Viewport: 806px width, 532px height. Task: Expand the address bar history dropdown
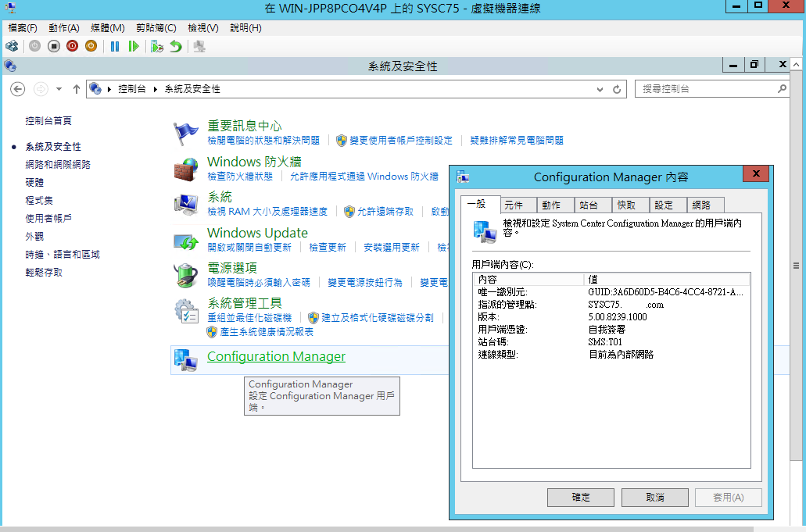(x=600, y=89)
